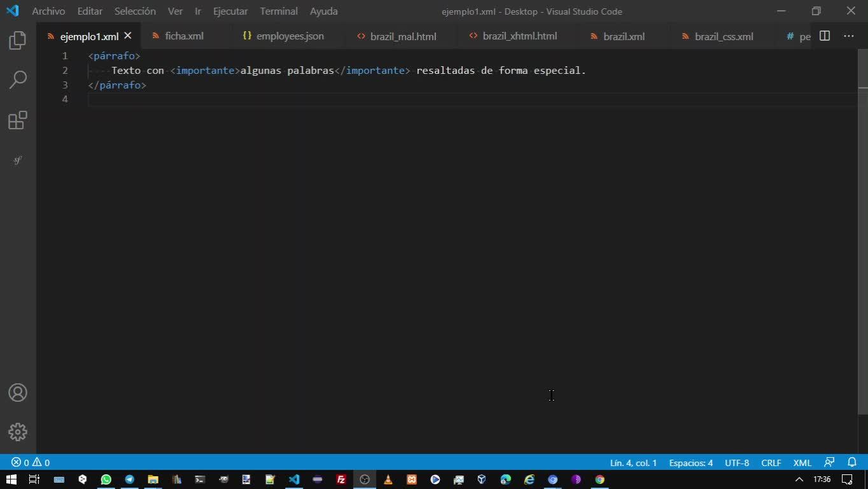Click the Lín. 4, col. 1 cursor position

(633, 463)
